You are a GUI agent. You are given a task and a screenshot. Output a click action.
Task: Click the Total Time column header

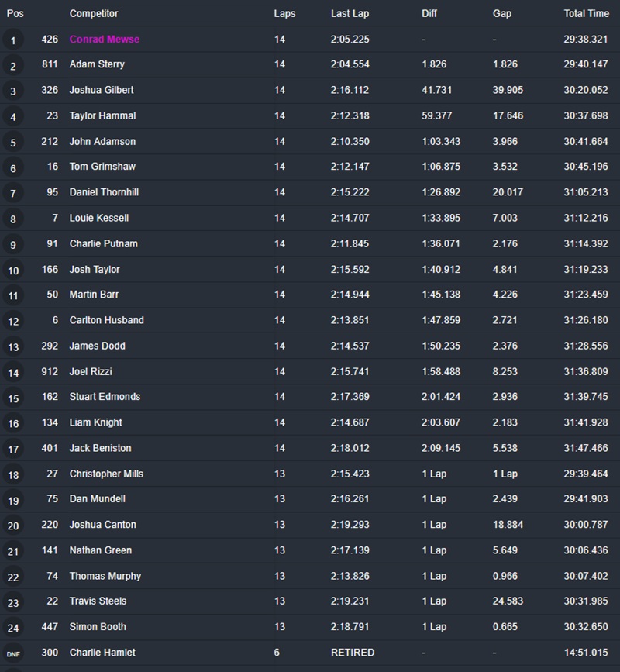pyautogui.click(x=586, y=14)
